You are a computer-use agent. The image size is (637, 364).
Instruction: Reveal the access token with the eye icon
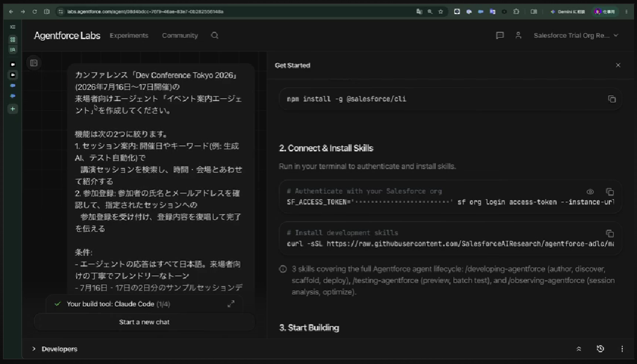coord(590,191)
